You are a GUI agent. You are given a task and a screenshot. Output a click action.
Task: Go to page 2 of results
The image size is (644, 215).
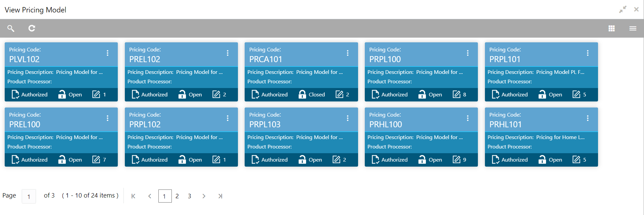point(177,196)
